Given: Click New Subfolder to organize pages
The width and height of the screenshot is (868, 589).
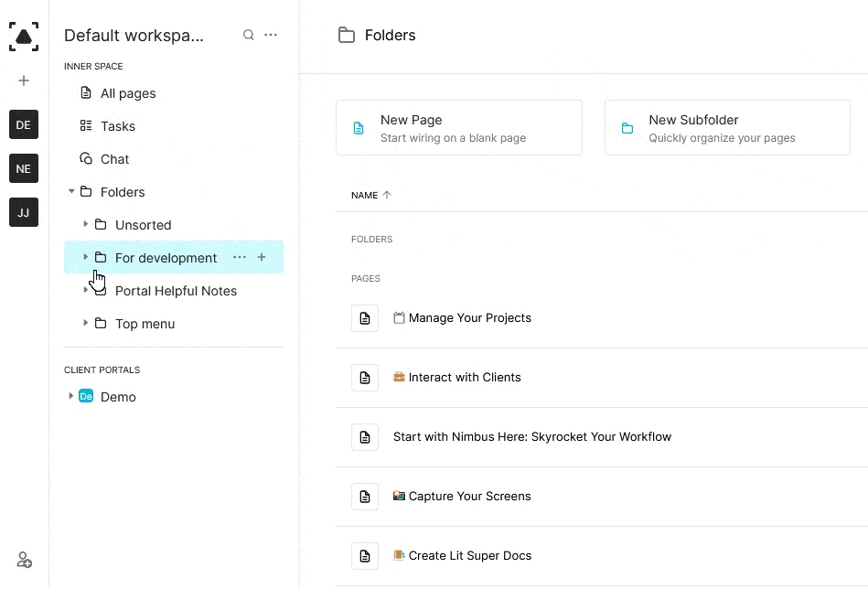Looking at the screenshot, I should point(727,127).
